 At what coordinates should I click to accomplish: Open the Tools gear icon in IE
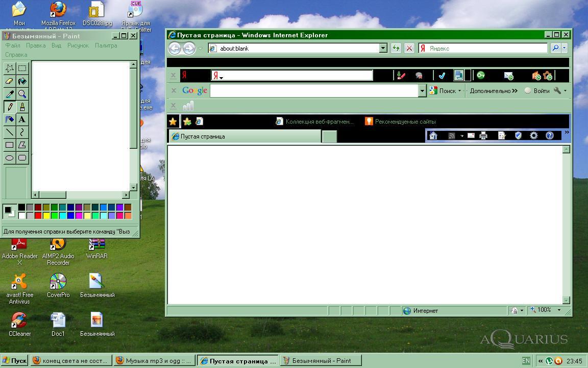[533, 135]
